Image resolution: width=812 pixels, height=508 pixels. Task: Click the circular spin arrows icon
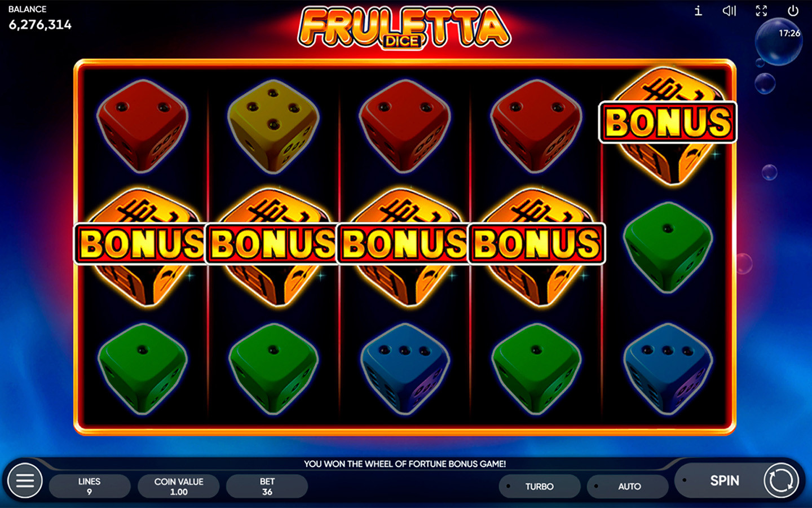pos(781,481)
